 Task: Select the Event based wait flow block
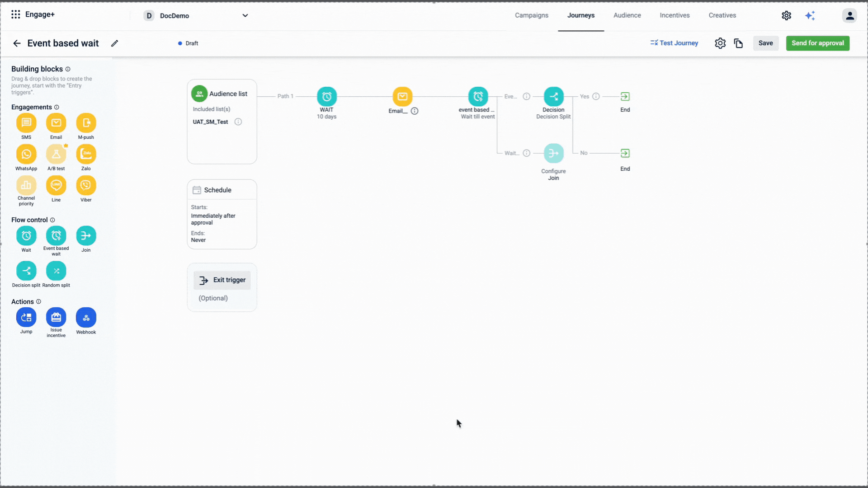click(56, 236)
